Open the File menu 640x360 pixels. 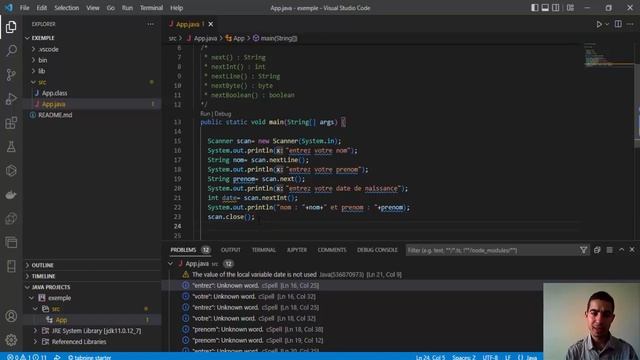click(24, 8)
